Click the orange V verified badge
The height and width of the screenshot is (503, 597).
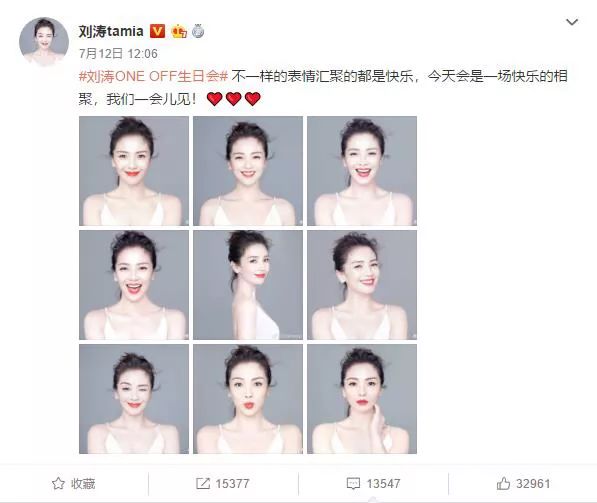(x=157, y=31)
